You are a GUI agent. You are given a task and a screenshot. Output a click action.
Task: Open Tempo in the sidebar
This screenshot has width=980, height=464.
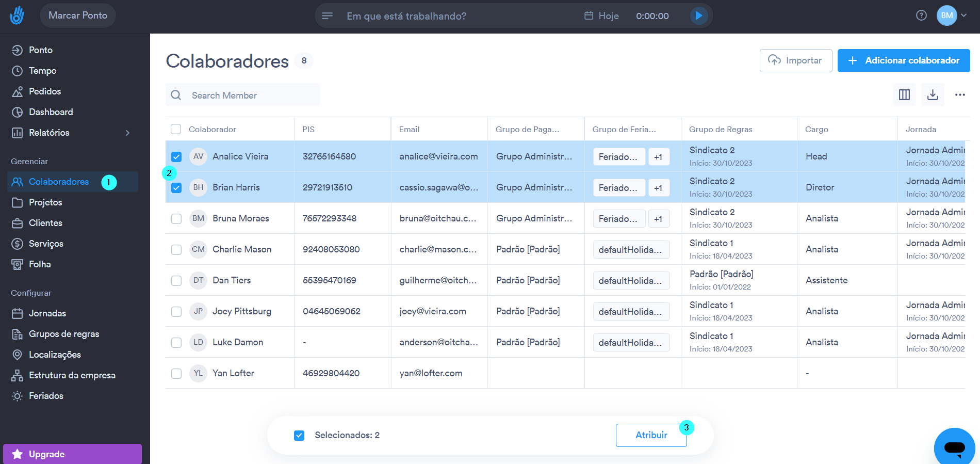[x=42, y=71]
